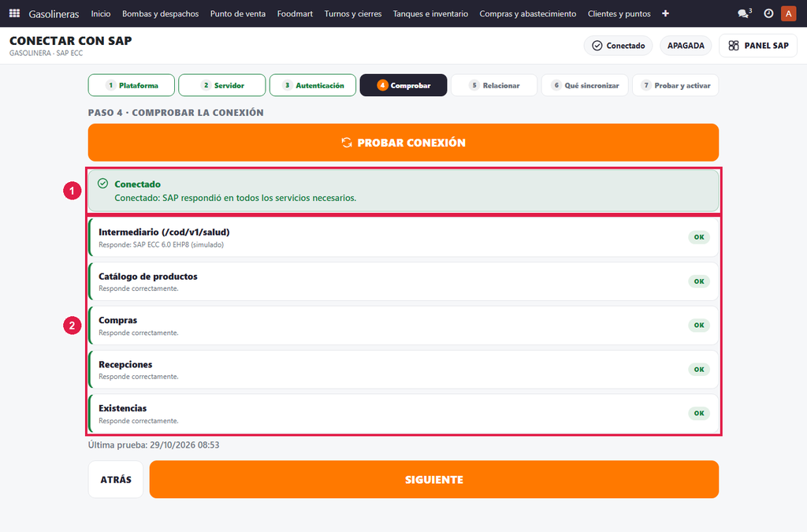Click the Catálogo de productos row title
This screenshot has width=807, height=532.
tap(148, 277)
